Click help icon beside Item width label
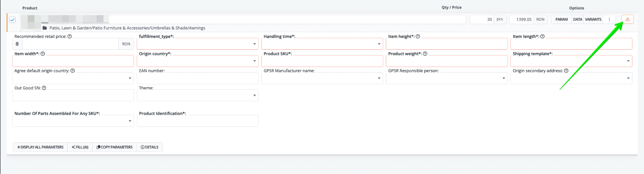Viewport: 644px width, 174px height. click(43, 53)
